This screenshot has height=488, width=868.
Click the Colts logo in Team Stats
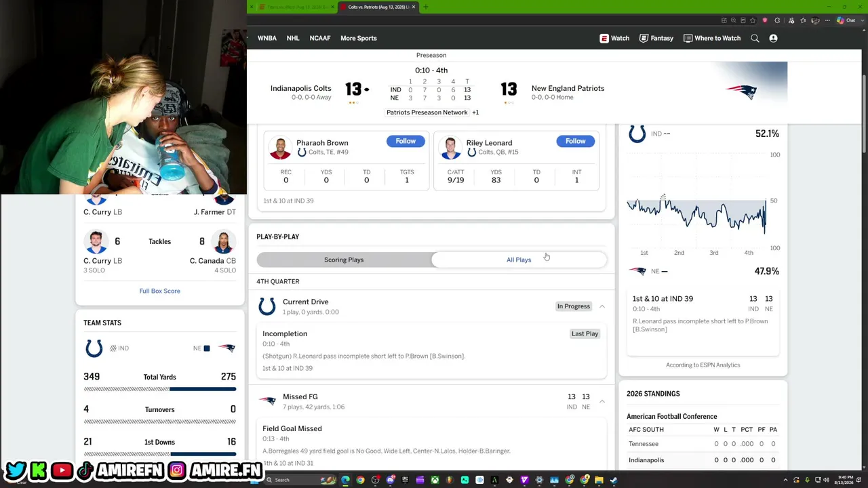[94, 348]
